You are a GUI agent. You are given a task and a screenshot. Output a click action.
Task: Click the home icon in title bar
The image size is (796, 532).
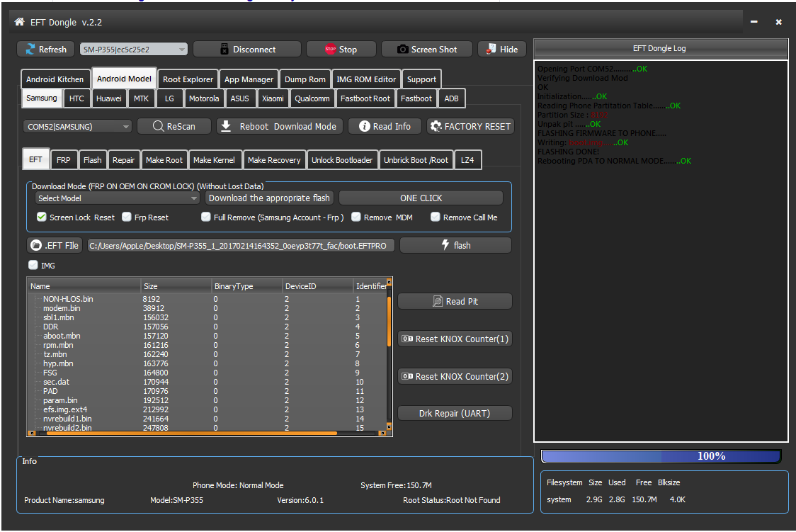[x=19, y=22]
